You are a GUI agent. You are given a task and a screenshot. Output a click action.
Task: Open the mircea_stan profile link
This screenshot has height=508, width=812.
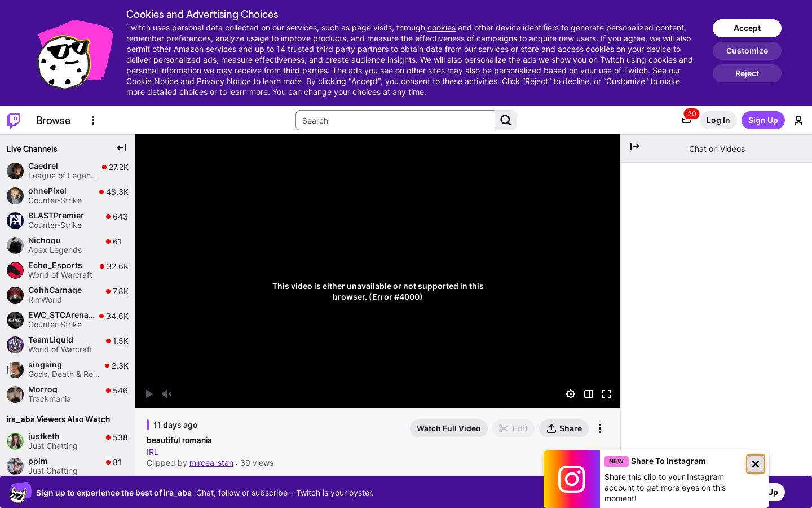211,463
